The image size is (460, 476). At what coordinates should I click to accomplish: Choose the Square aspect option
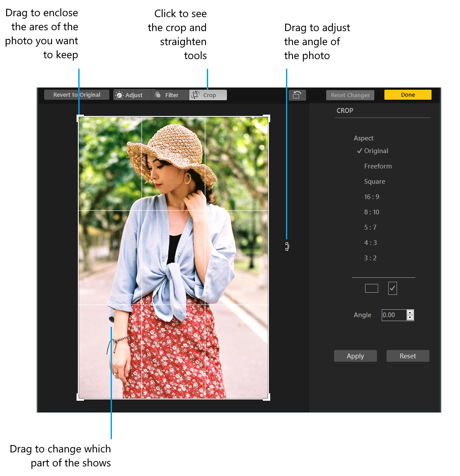[374, 182]
